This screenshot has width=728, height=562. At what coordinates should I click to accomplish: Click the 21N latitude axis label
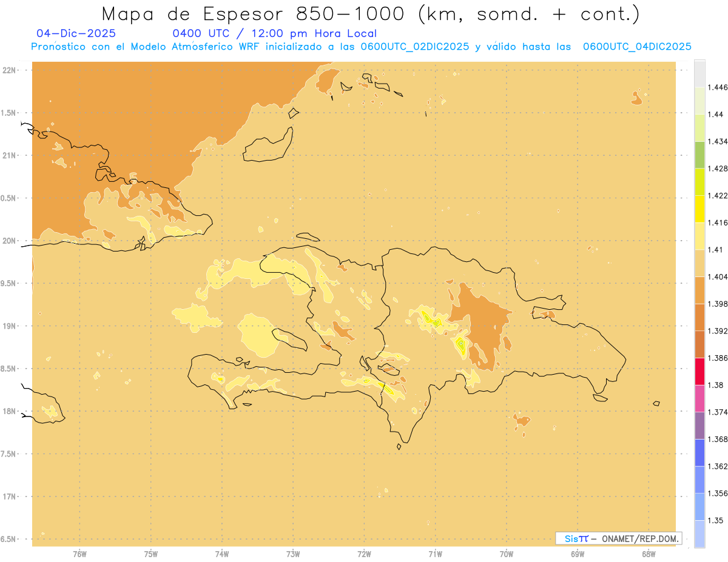point(10,155)
